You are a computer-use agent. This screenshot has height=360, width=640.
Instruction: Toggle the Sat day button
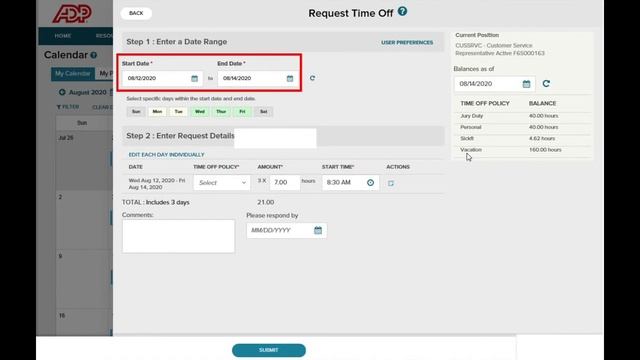[x=263, y=111]
